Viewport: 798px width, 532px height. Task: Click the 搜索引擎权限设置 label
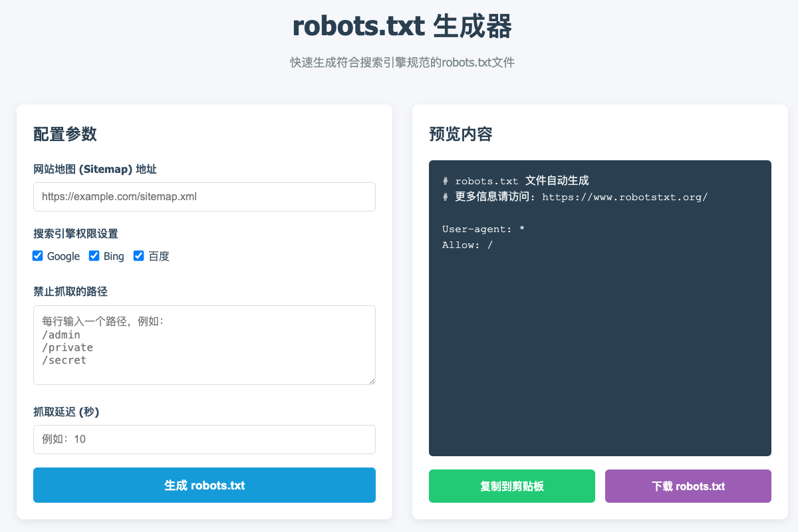point(76,233)
